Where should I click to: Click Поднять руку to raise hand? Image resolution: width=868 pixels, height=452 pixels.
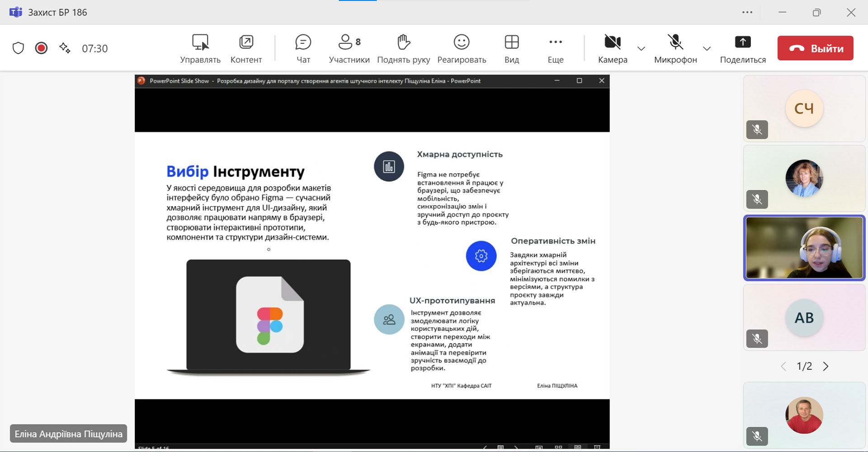[403, 48]
